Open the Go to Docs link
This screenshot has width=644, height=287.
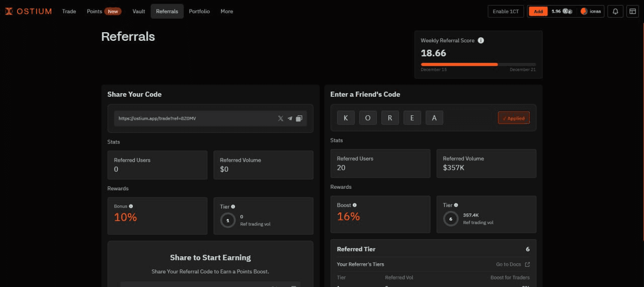point(513,264)
